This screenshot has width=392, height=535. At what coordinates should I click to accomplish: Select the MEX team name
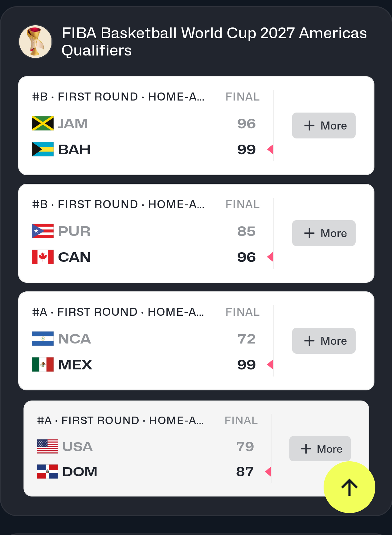pos(75,365)
